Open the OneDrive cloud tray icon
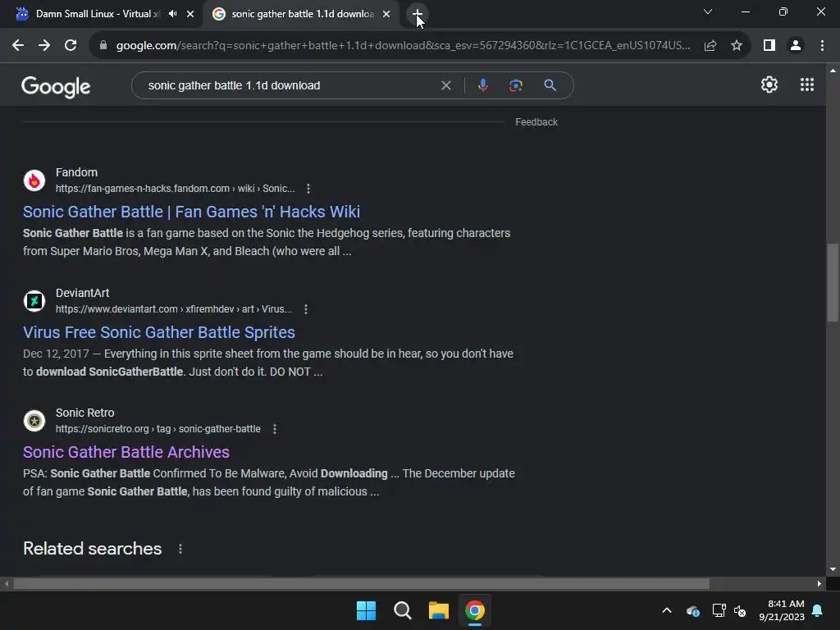This screenshot has height=630, width=840. point(692,610)
